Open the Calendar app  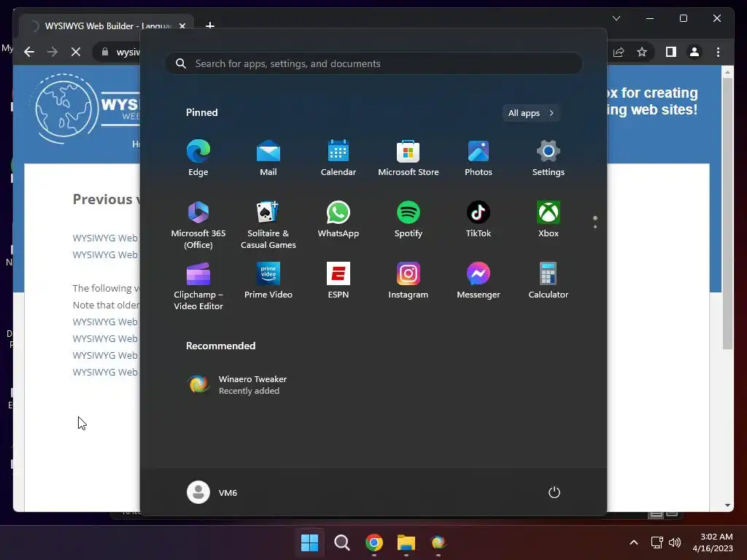[338, 158]
